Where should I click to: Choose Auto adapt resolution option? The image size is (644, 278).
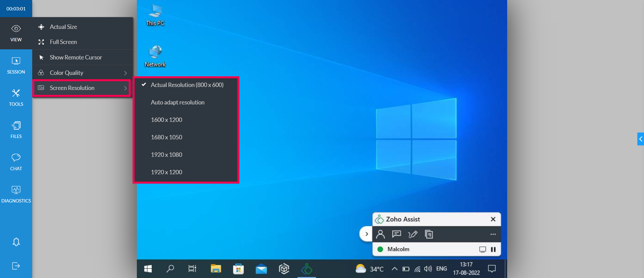point(186,102)
